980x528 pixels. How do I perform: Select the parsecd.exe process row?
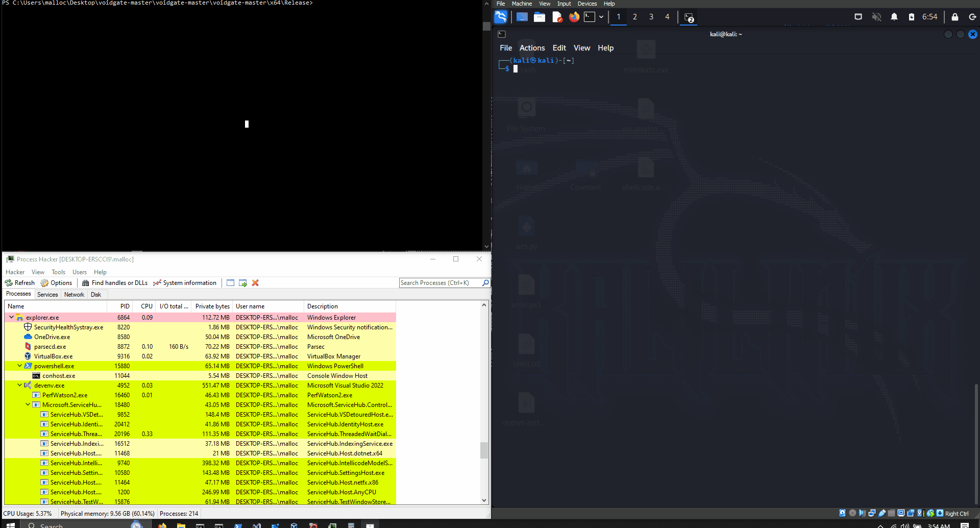coord(200,347)
